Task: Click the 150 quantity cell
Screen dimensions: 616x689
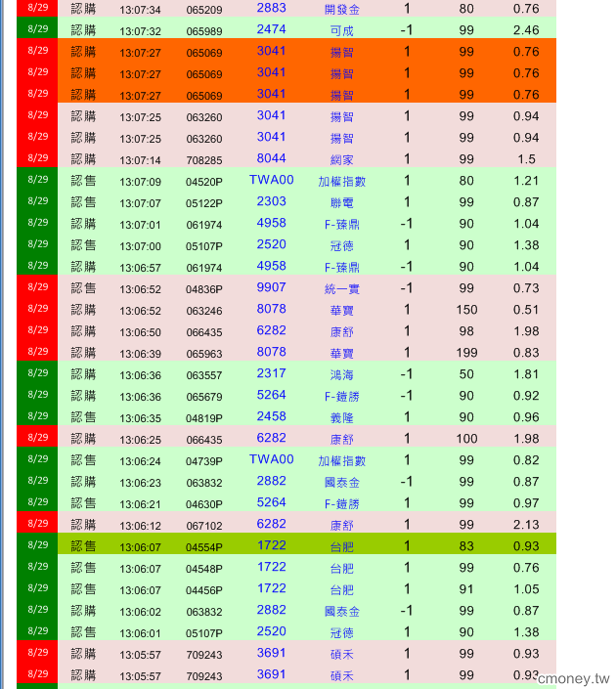Action: click(x=466, y=310)
